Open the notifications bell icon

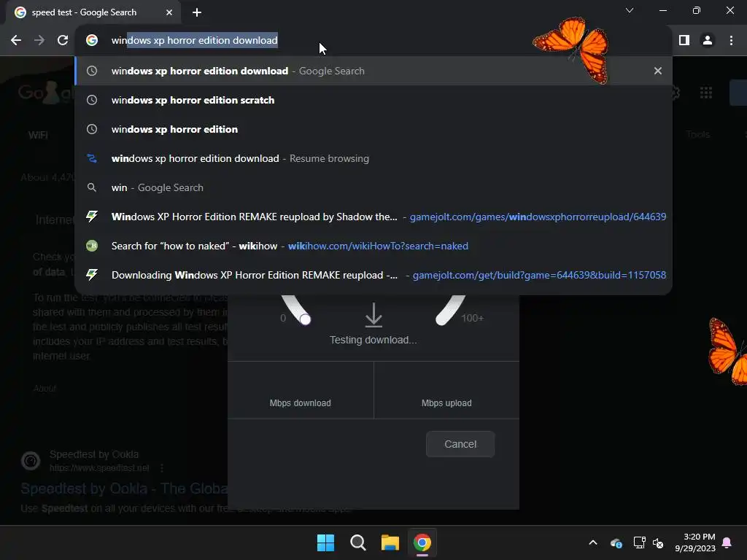[x=727, y=542]
